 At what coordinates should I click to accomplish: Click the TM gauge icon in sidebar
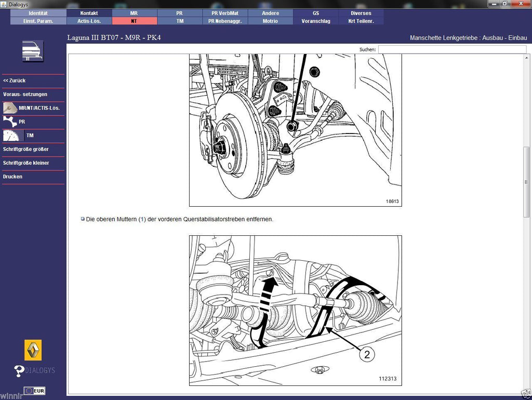coord(11,136)
